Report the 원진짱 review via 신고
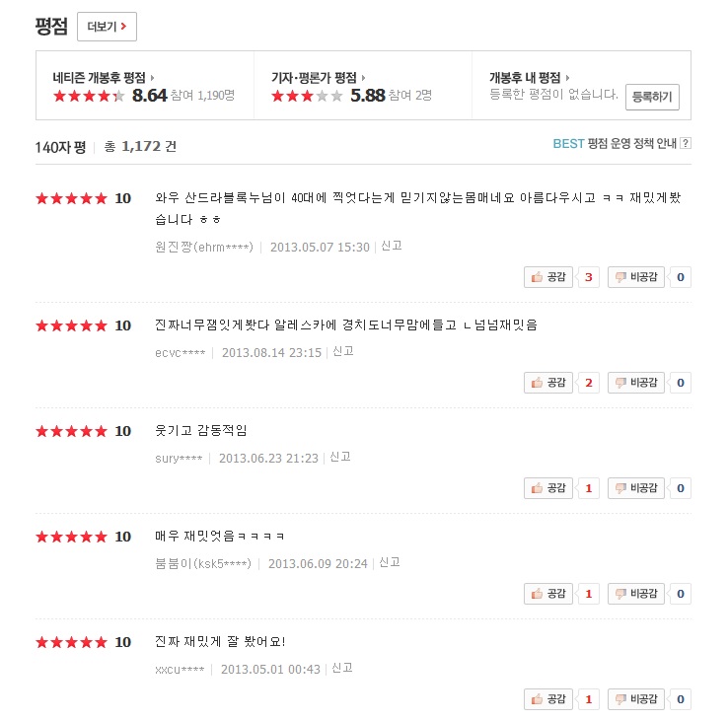 [392, 247]
